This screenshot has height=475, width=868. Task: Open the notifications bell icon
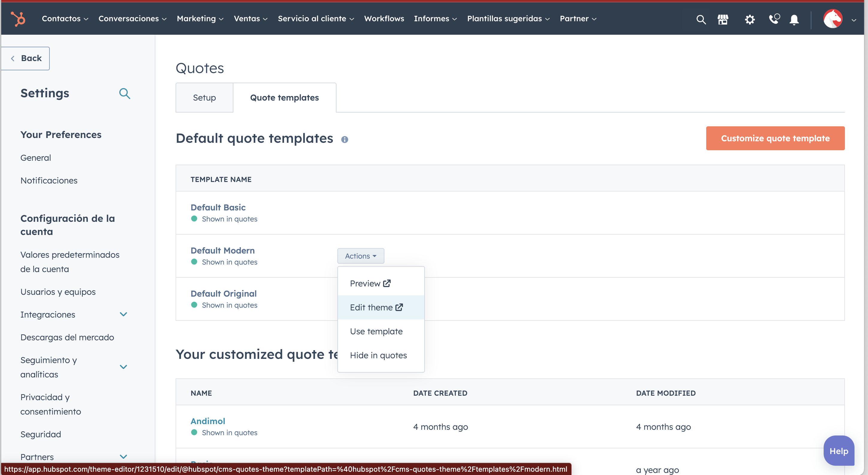point(794,19)
